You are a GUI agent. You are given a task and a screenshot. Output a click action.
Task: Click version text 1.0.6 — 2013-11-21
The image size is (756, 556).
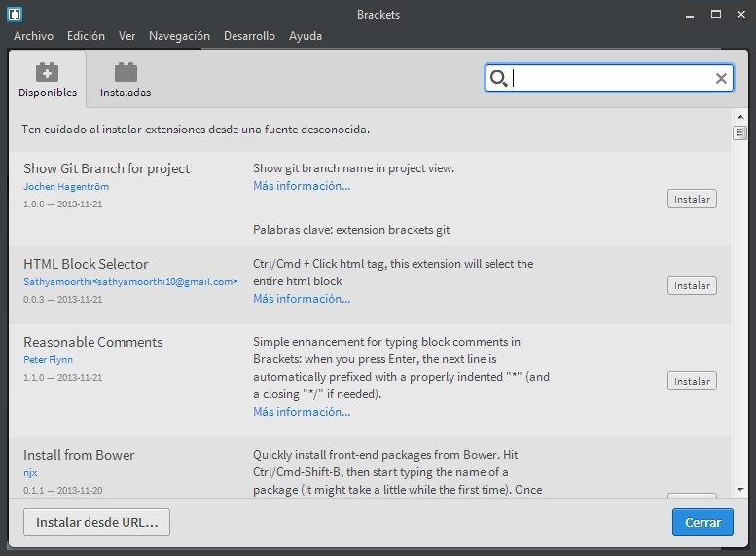[x=63, y=204]
